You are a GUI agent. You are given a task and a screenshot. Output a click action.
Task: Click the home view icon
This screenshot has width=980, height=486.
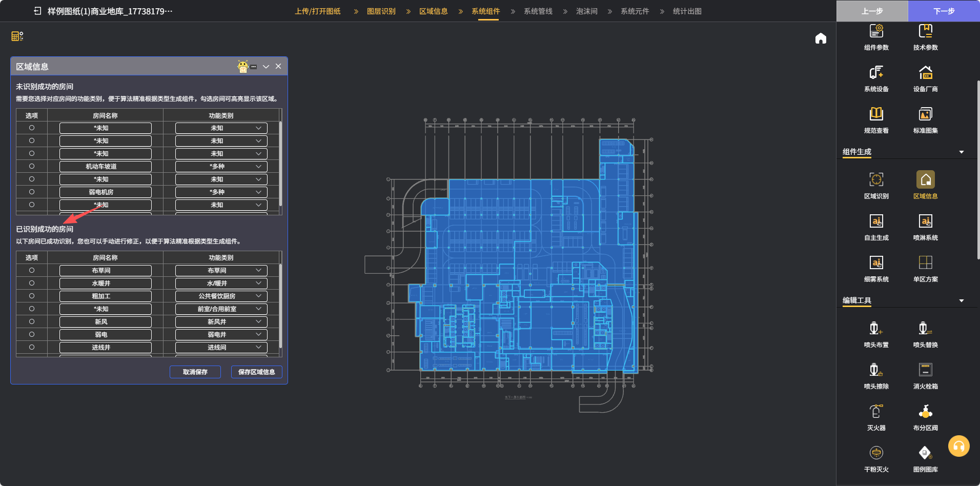pos(821,38)
